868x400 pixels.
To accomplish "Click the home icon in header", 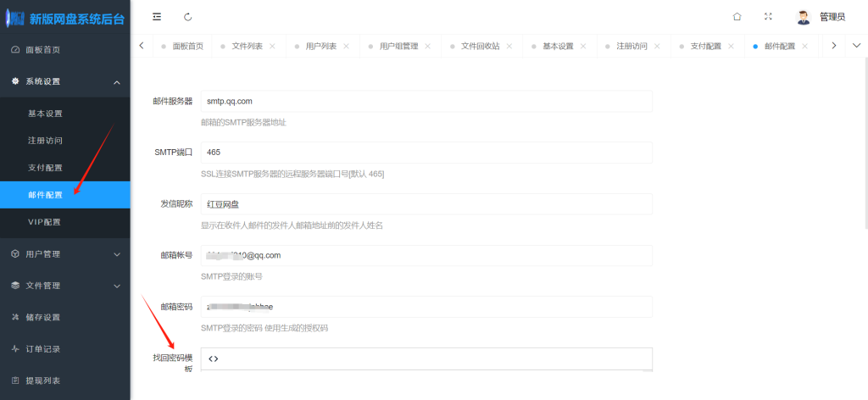I will pyautogui.click(x=737, y=17).
